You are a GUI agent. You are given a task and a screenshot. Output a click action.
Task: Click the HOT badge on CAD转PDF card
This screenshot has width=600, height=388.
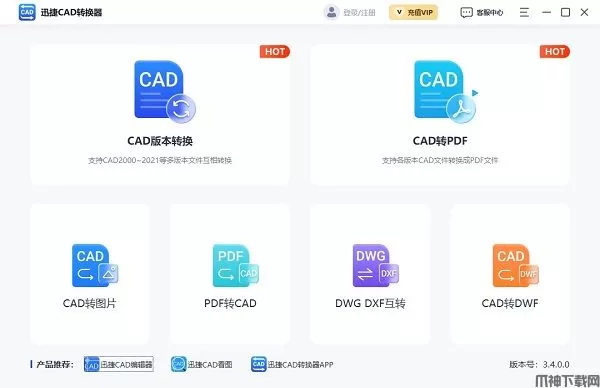(x=555, y=52)
